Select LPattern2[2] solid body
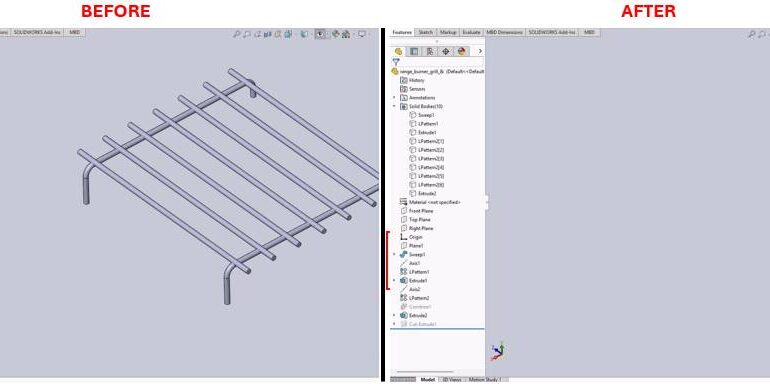The image size is (770, 384). (427, 150)
